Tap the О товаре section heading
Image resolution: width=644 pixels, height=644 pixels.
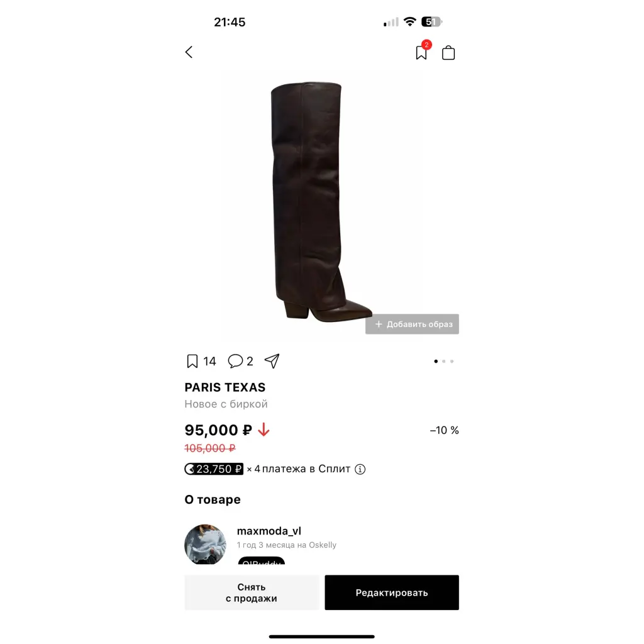[213, 499]
